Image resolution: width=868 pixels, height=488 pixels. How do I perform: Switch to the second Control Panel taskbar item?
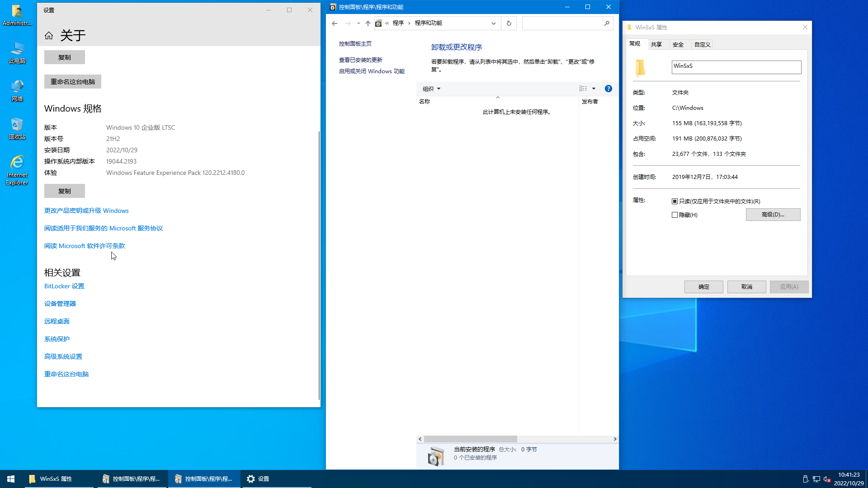point(203,479)
